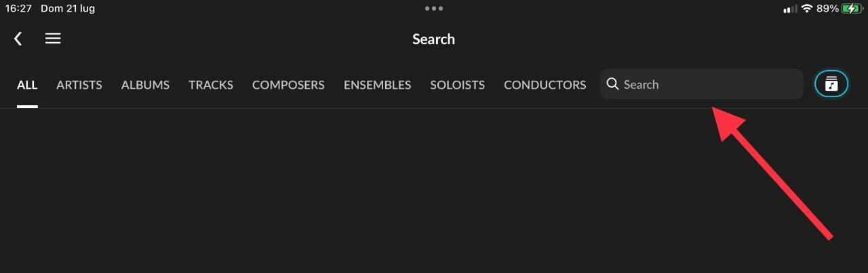Open the hamburger navigation menu
The image size is (868, 273).
[53, 39]
